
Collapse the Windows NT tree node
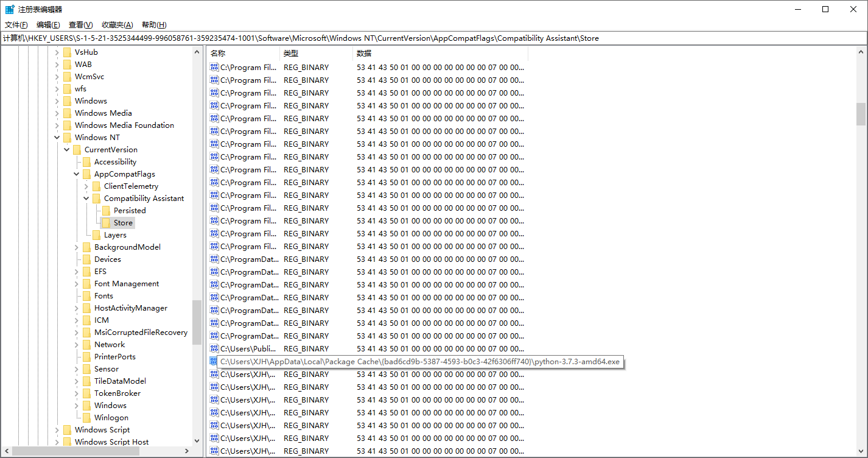click(x=57, y=138)
